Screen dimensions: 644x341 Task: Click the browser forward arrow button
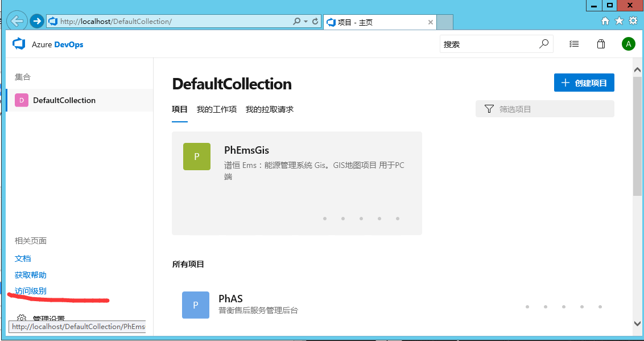(x=36, y=22)
